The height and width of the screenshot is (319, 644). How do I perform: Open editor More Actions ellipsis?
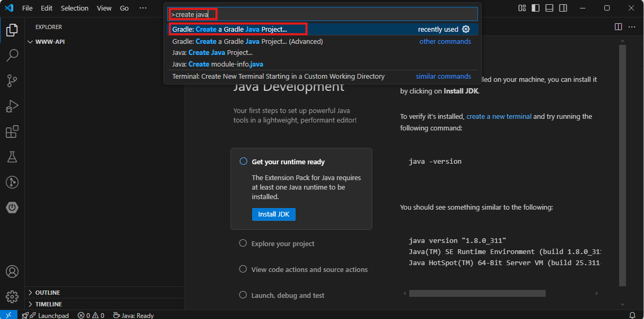(x=632, y=27)
